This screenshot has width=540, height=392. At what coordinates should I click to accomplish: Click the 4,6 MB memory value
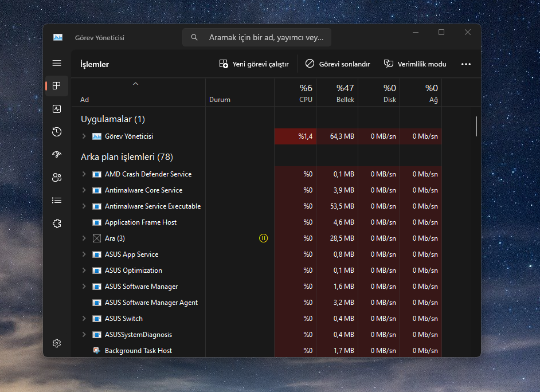pyautogui.click(x=344, y=222)
